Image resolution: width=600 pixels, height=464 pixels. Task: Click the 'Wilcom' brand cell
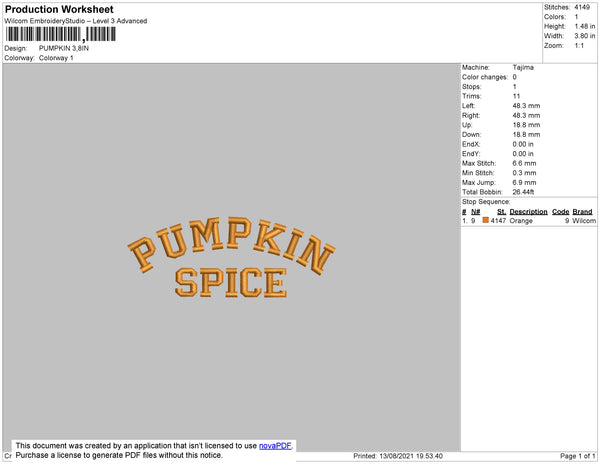[584, 221]
